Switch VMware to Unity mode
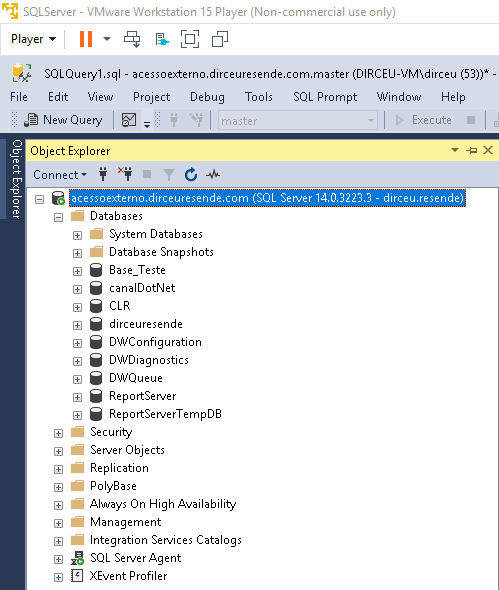Screen dimensions: 499x590 pyautogui.click(x=220, y=39)
